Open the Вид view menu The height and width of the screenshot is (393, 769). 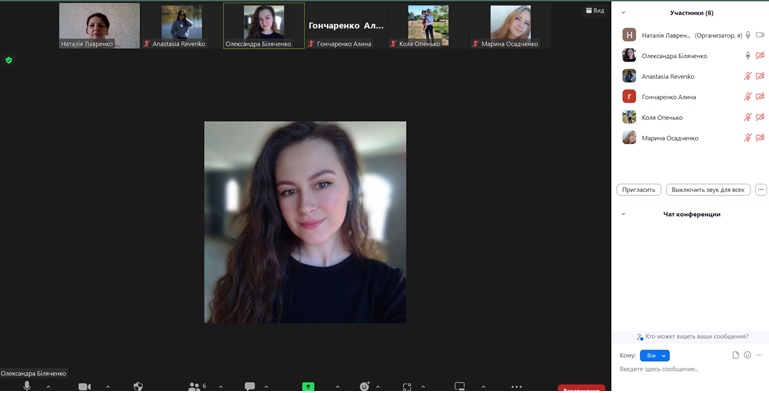[595, 10]
